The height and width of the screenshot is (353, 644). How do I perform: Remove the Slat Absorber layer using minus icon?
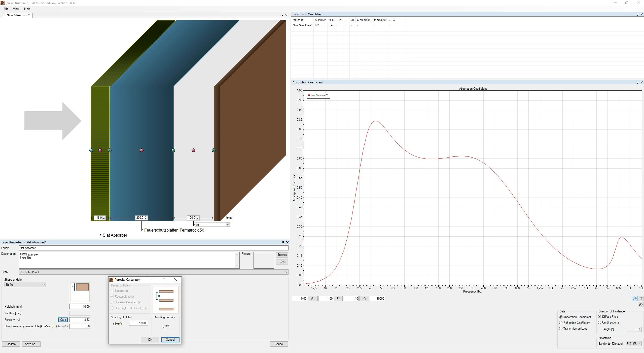[x=100, y=150]
